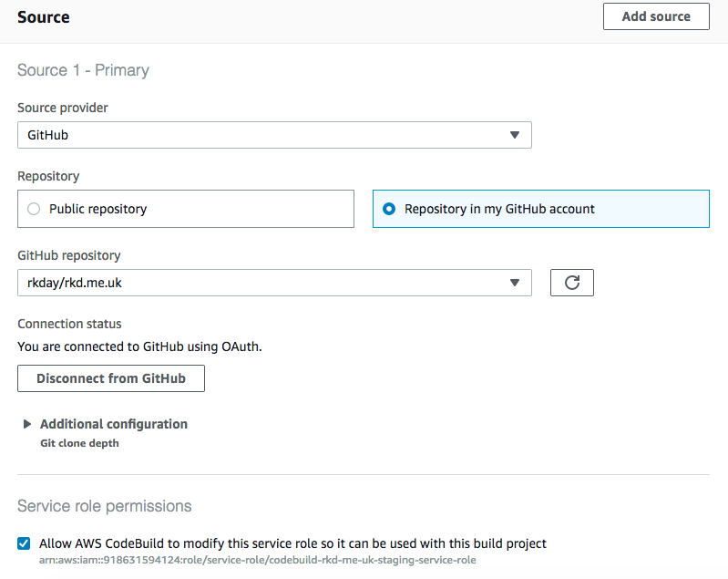The image size is (728, 579).
Task: Select Repository in my GitHub account
Action: point(389,209)
